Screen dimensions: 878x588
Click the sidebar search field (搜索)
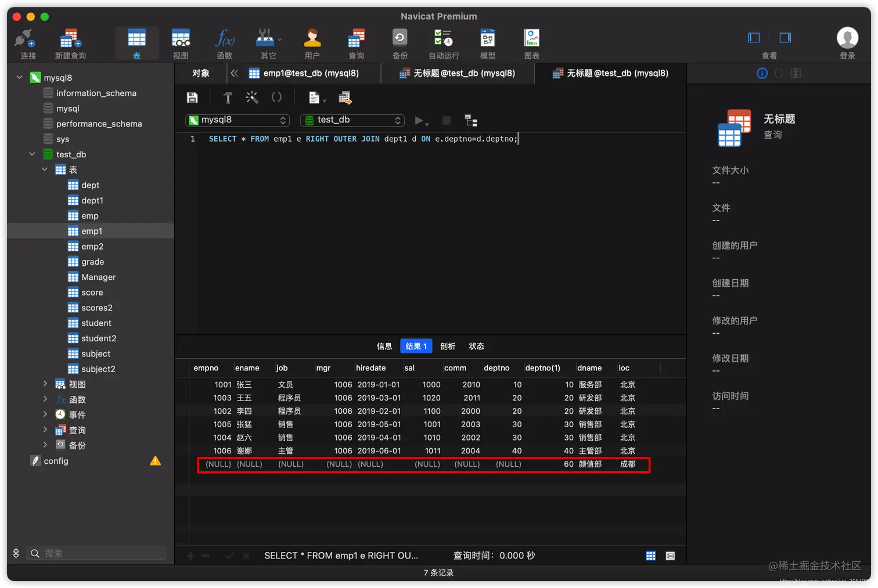pyautogui.click(x=97, y=553)
